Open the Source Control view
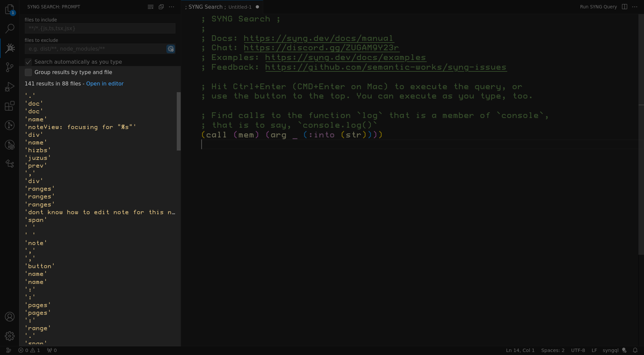 (10, 67)
